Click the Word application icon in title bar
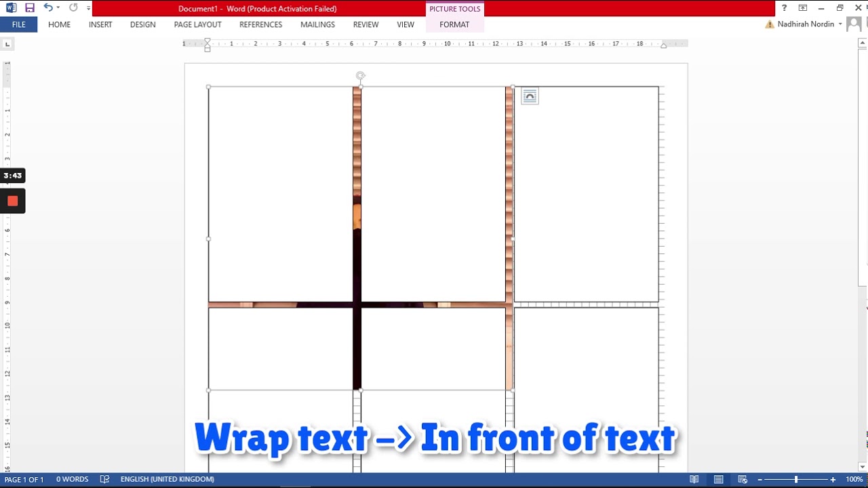The height and width of the screenshot is (488, 868). (11, 8)
